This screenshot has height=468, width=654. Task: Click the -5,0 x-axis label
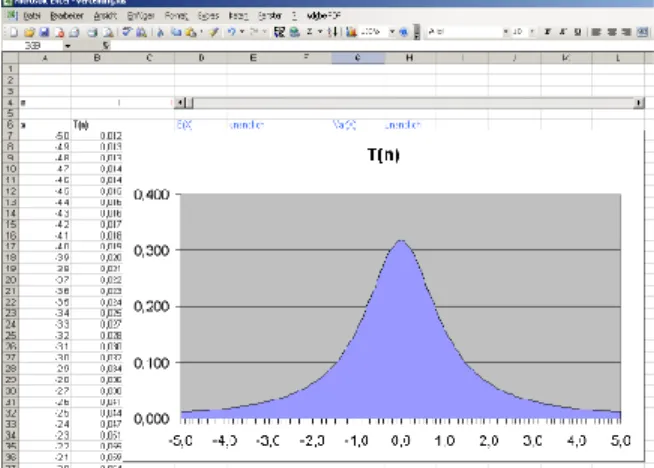pyautogui.click(x=181, y=441)
